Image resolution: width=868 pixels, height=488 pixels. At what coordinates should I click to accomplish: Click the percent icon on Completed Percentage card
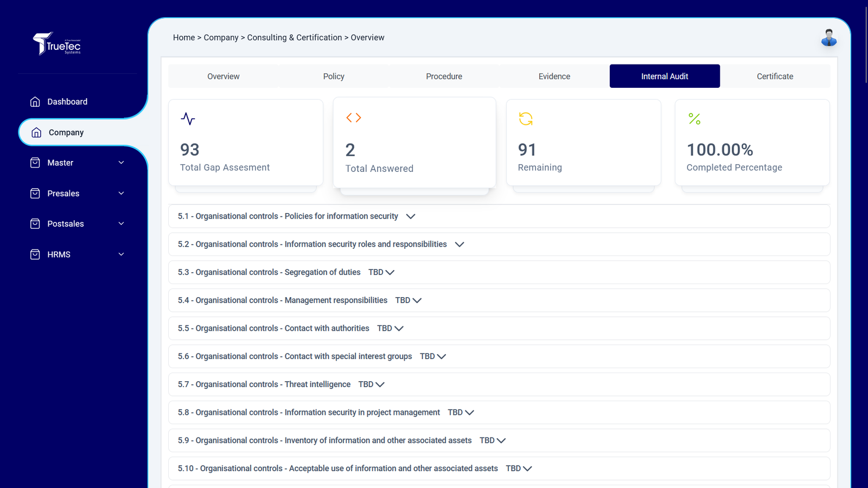click(694, 119)
